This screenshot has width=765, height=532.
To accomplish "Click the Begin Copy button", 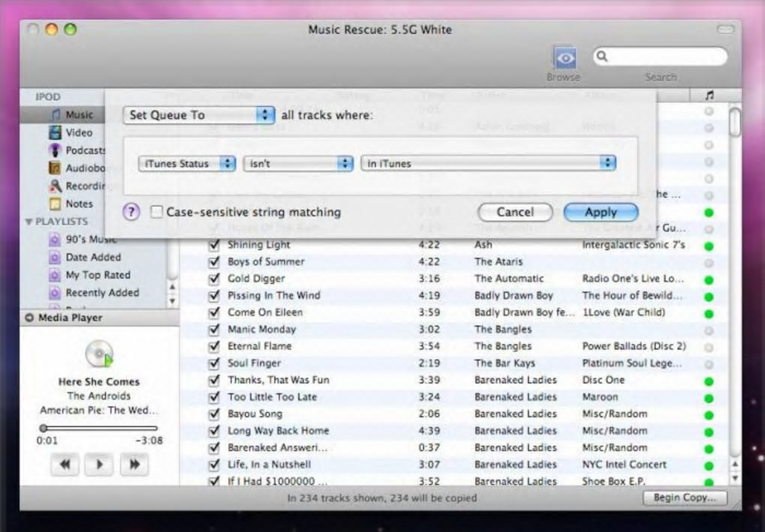I will point(685,498).
